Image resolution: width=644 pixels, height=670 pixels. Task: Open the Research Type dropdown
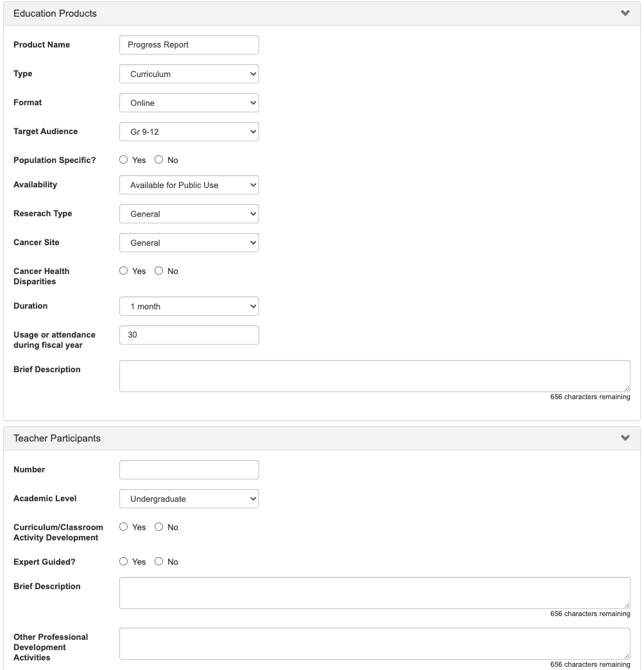tap(189, 214)
